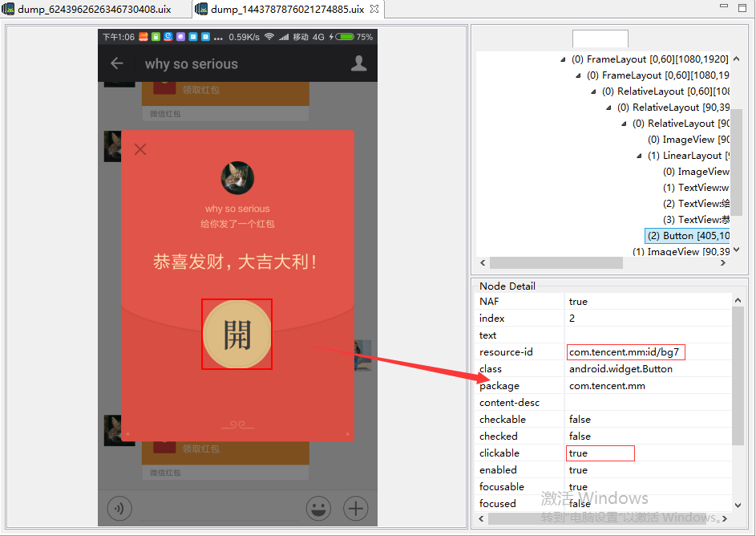Open the emoji smiley icon
The image size is (756, 536).
click(318, 509)
